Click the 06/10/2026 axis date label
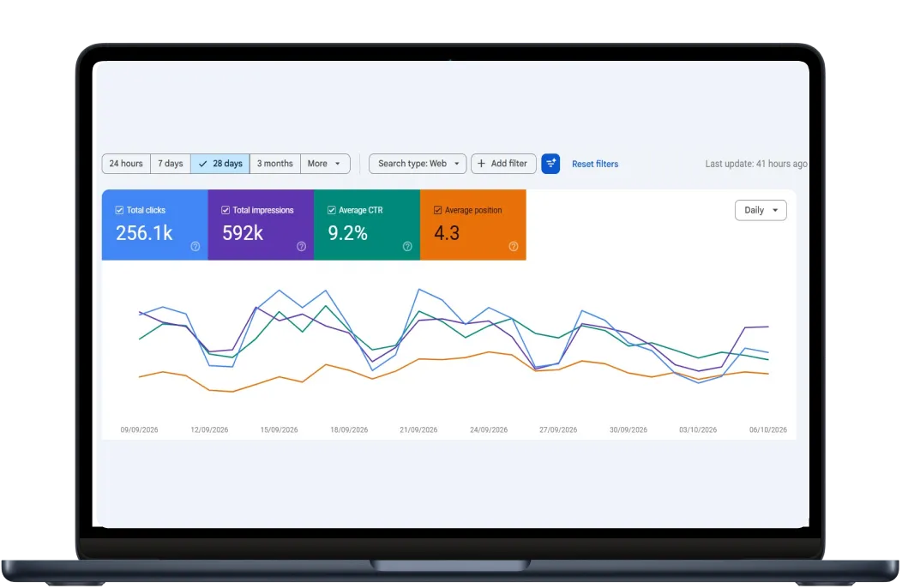 (x=768, y=429)
